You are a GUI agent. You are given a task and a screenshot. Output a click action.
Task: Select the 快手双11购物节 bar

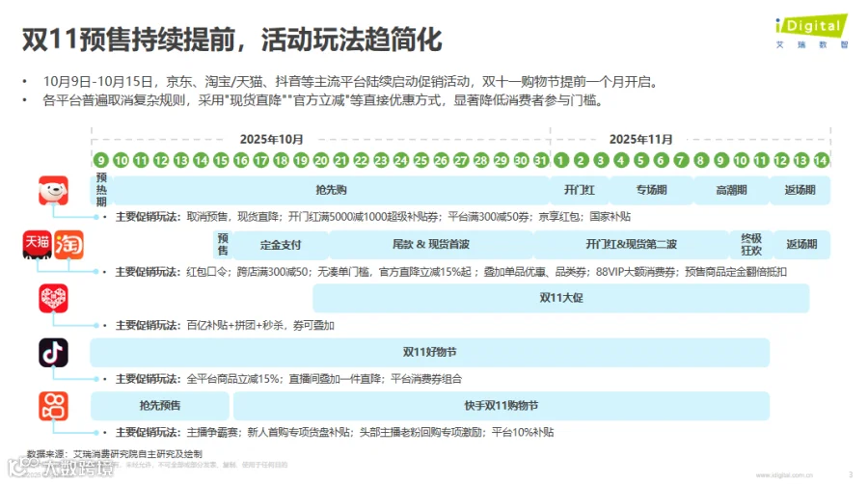[x=501, y=406]
